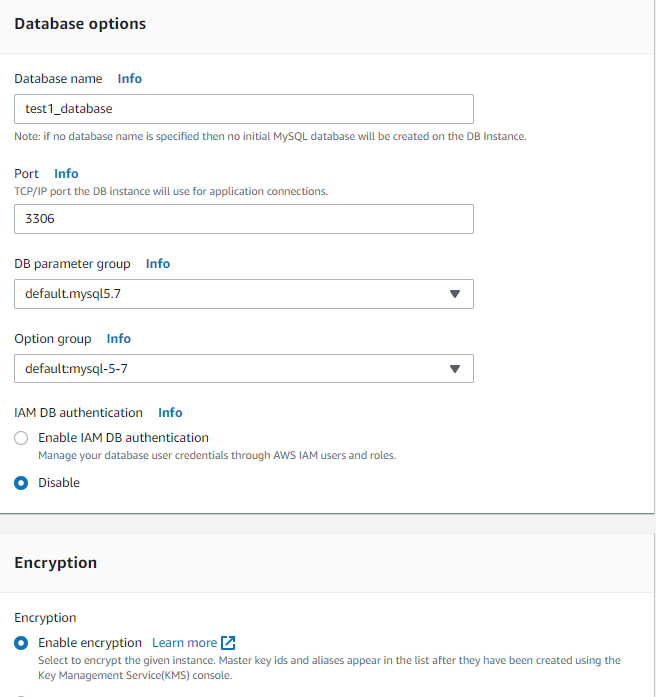The width and height of the screenshot is (656, 697).
Task: Click the Disable label text
Action: [59, 483]
